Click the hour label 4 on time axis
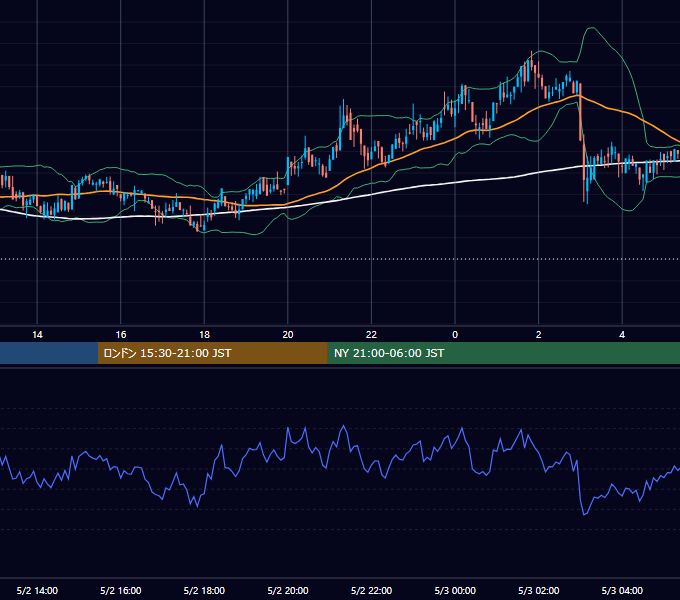Screen dimensions: 680x600 (x=622, y=335)
